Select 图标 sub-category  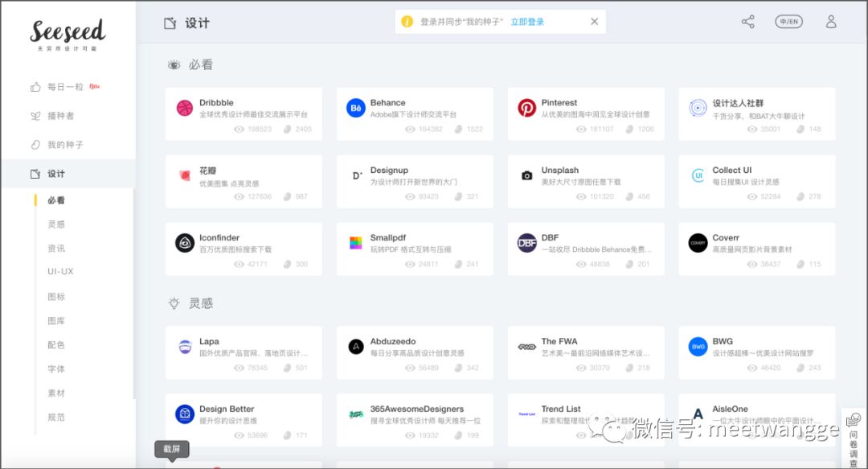[56, 297]
